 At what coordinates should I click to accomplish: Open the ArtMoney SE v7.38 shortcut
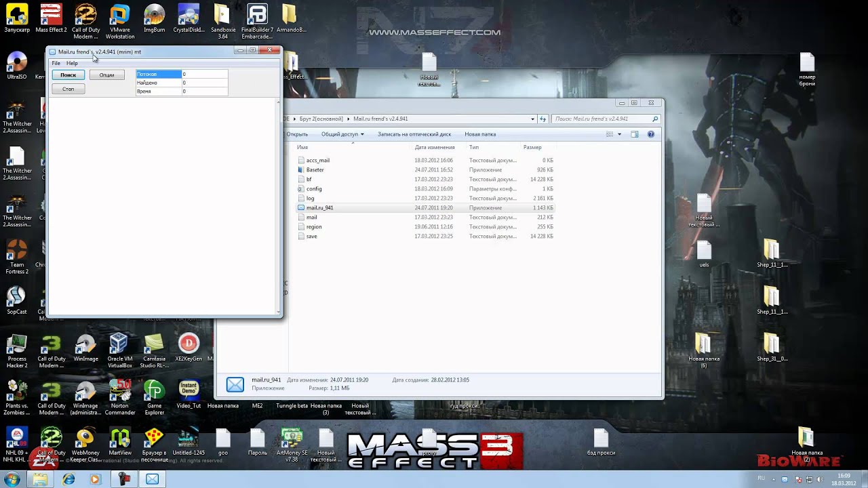[292, 445]
